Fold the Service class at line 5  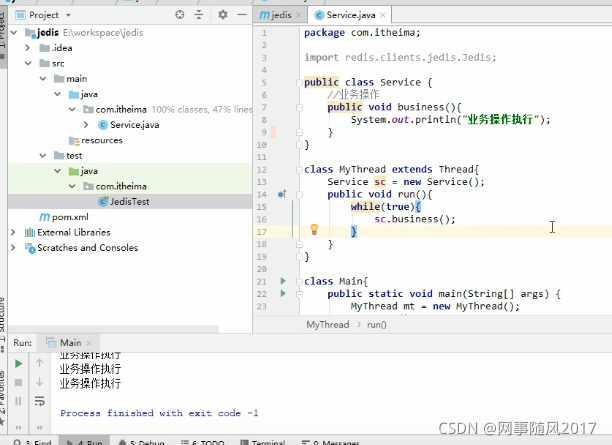(x=299, y=82)
